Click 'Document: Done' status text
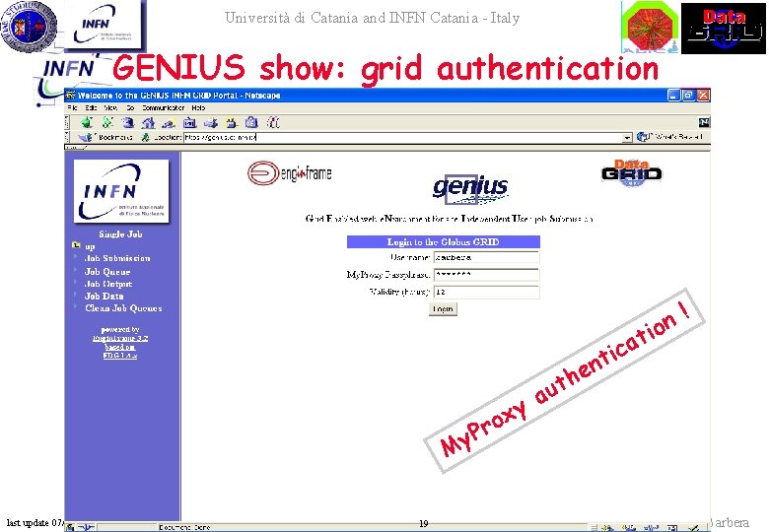 pos(184,528)
